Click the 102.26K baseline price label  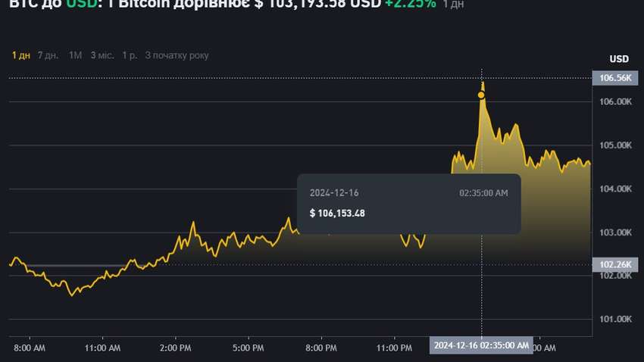614,264
